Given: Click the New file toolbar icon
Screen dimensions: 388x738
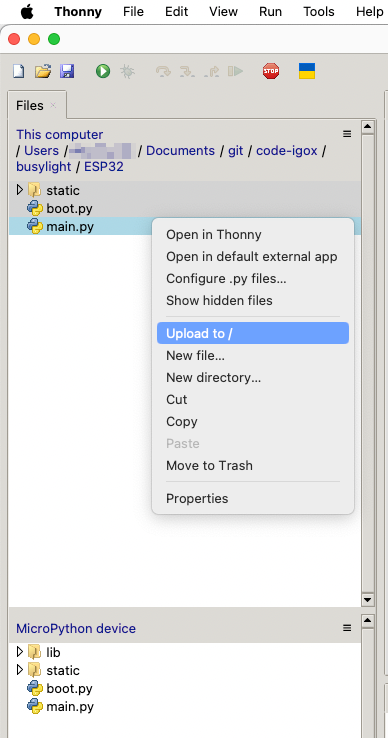Looking at the screenshot, I should click(x=18, y=71).
